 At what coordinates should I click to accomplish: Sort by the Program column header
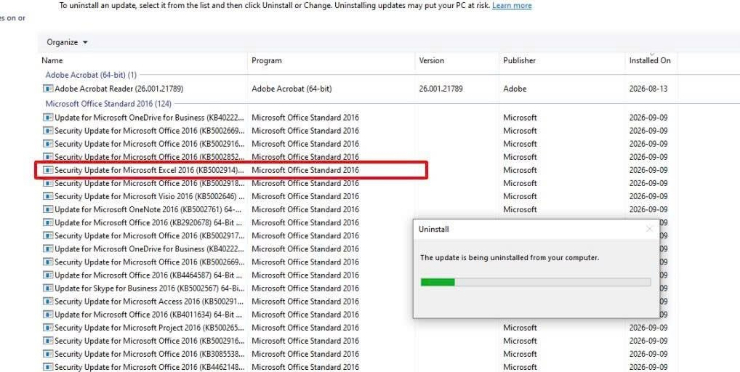point(267,60)
